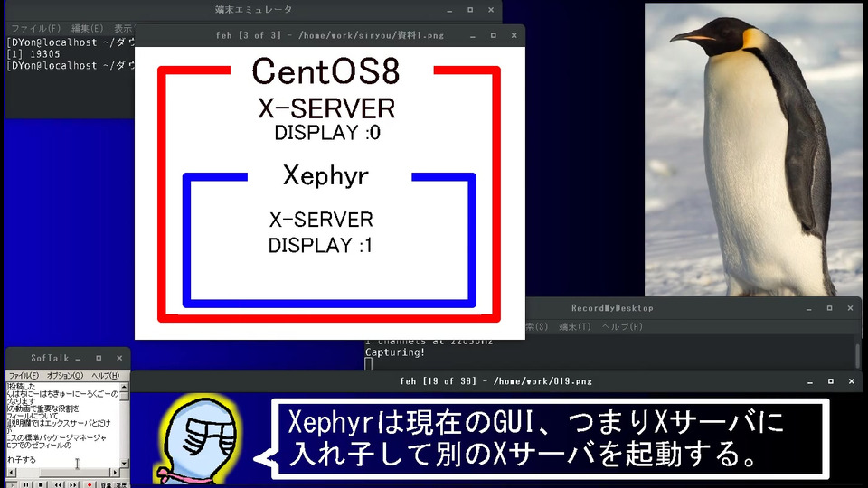Click the RecordMyDesktop title text
The image size is (868, 488).
tap(612, 308)
